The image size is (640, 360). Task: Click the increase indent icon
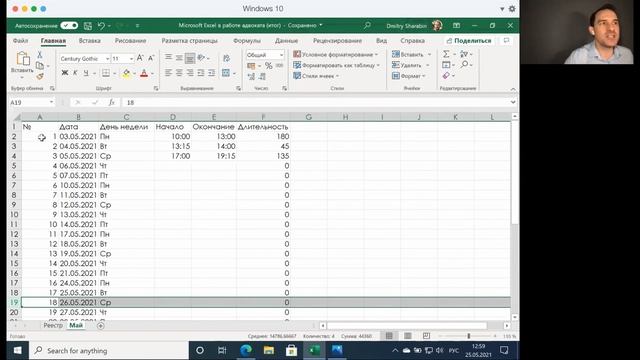211,73
